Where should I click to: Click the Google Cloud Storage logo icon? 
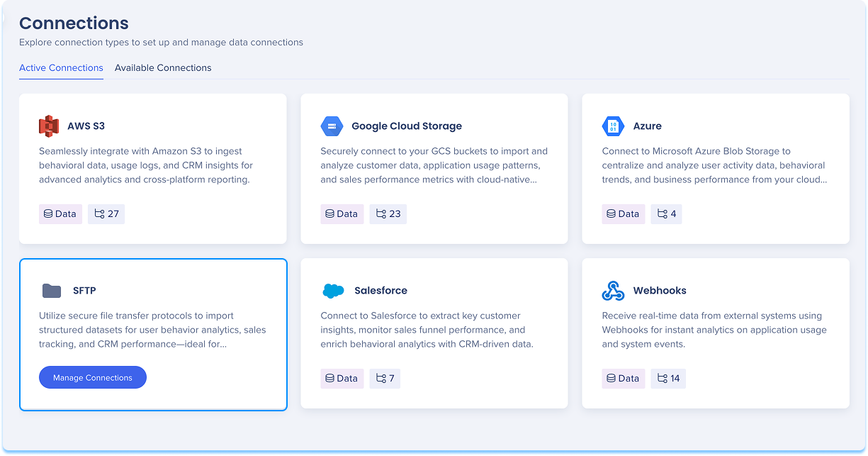(x=332, y=126)
